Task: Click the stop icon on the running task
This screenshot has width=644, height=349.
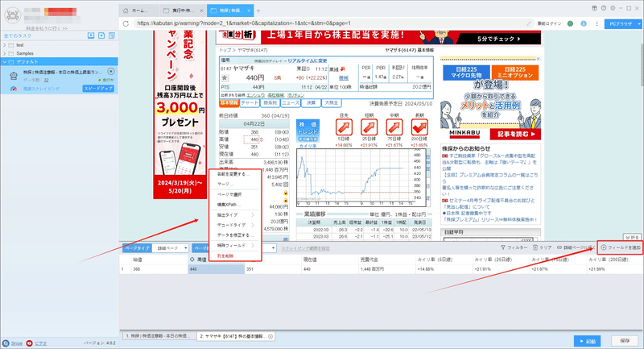Action: tap(111, 72)
